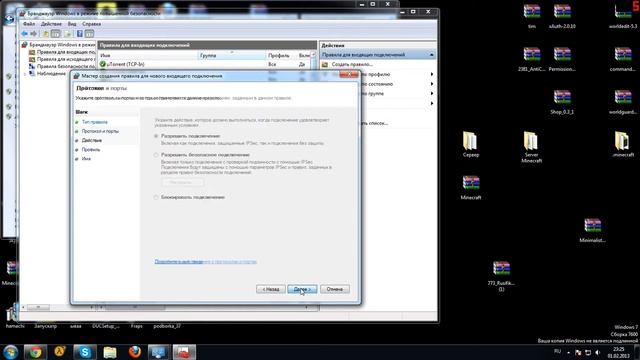This screenshot has width=640, height=360.
Task: Select the Сервер folder on the desktop
Action: (x=471, y=144)
